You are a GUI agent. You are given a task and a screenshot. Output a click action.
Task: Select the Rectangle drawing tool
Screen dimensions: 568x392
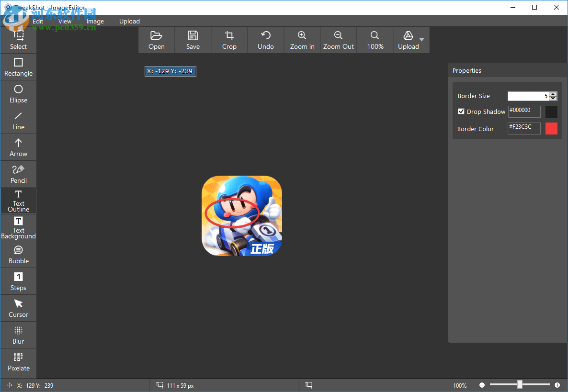[18, 67]
